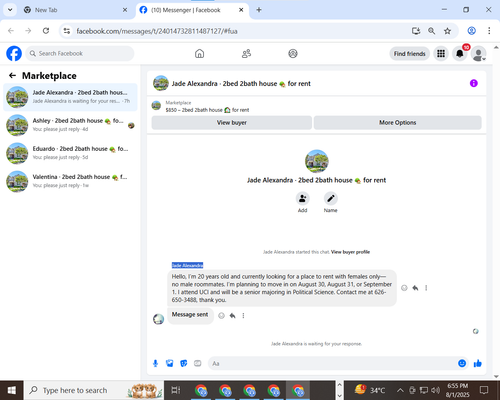Show hidden system tray icons
The width and height of the screenshot is (500, 400).
pyautogui.click(x=400, y=390)
